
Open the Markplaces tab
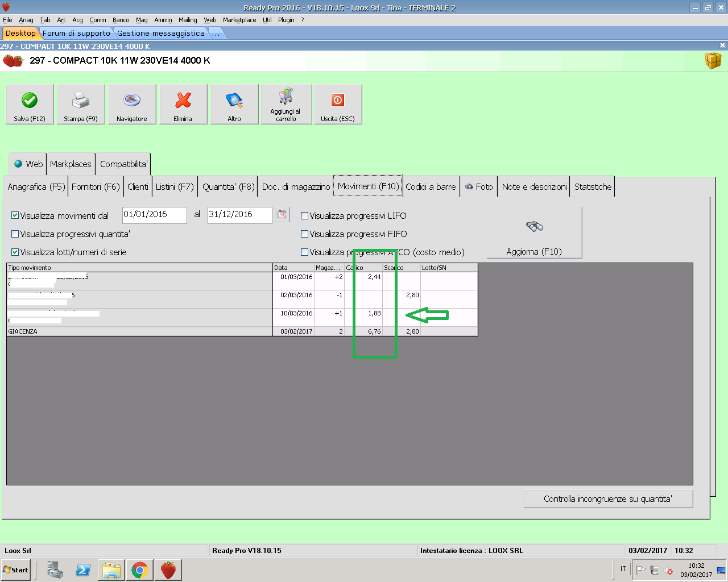tap(71, 164)
